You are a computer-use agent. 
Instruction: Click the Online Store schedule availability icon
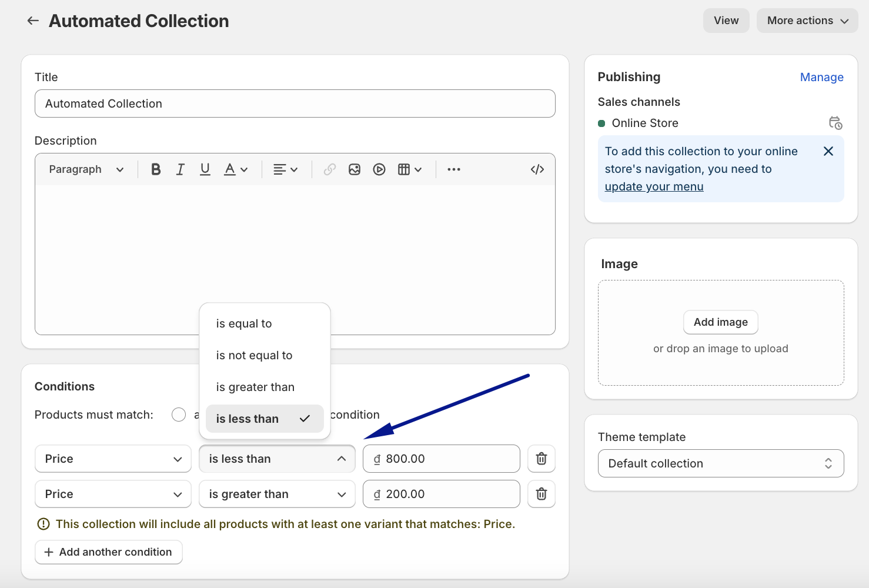click(x=835, y=123)
